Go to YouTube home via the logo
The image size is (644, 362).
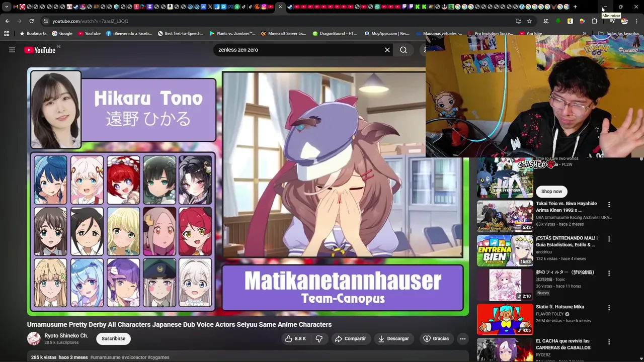[40, 50]
